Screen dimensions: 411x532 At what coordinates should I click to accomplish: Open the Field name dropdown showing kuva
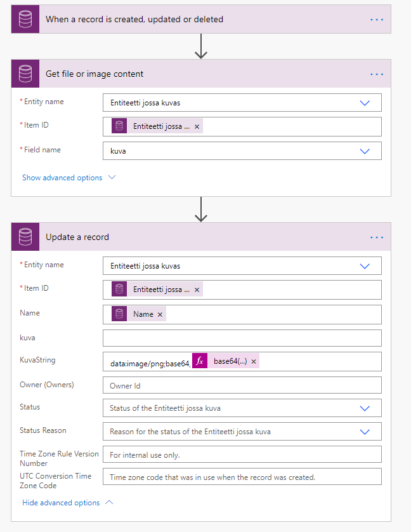point(365,151)
